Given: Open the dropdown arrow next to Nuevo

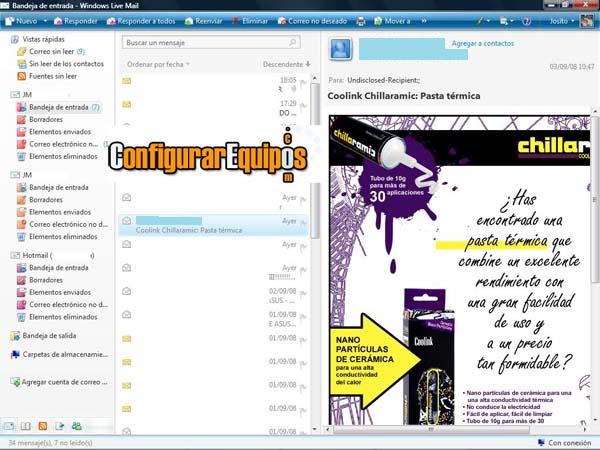Looking at the screenshot, I should click(x=45, y=21).
